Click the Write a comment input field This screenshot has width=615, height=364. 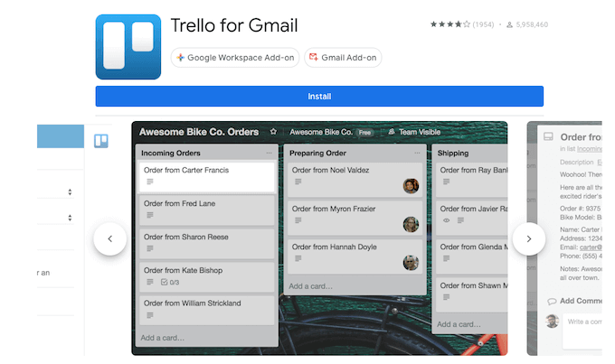tap(582, 331)
